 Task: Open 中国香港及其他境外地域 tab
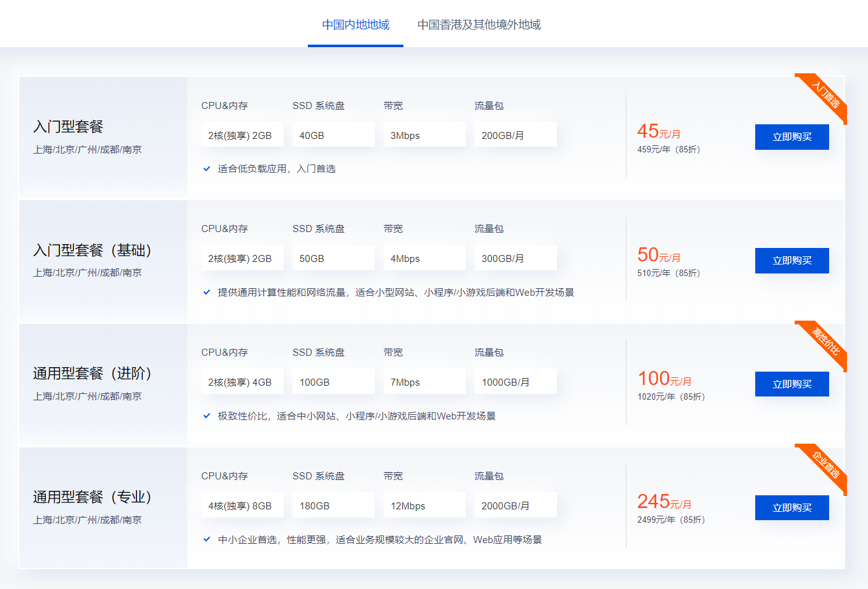pyautogui.click(x=479, y=25)
